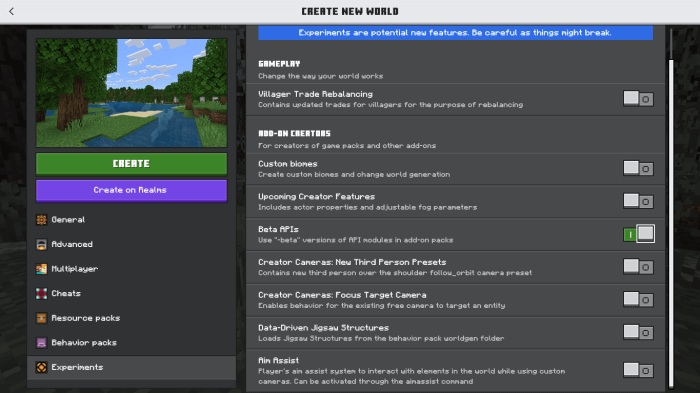This screenshot has width=700, height=393.
Task: Enable Focus Target Camera toggle
Action: (638, 300)
